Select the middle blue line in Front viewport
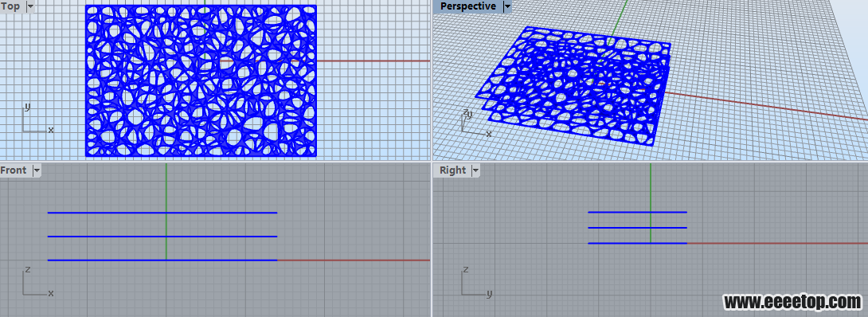This screenshot has width=868, height=317. pos(162,237)
